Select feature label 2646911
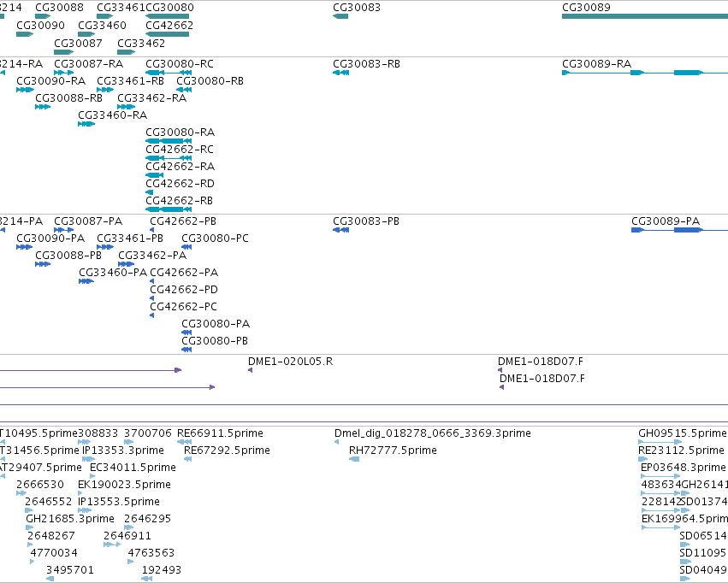Viewport: 728px width, 583px height. tap(127, 536)
